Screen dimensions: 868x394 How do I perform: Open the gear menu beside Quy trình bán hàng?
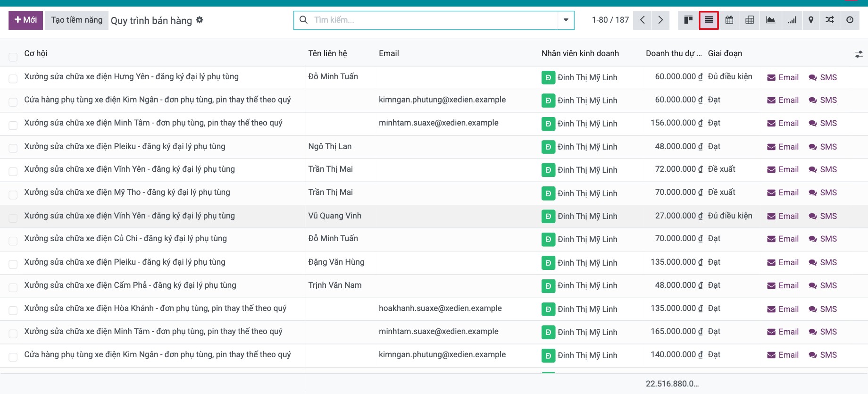click(x=200, y=20)
